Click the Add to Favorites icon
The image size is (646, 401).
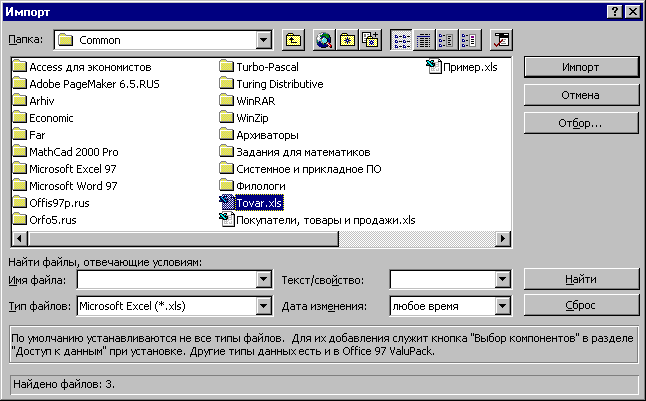(x=370, y=40)
